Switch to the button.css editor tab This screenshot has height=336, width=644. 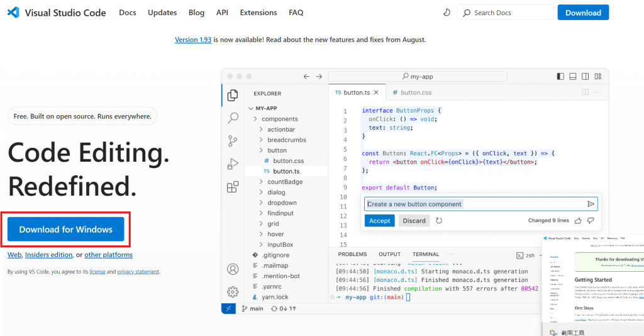click(412, 92)
